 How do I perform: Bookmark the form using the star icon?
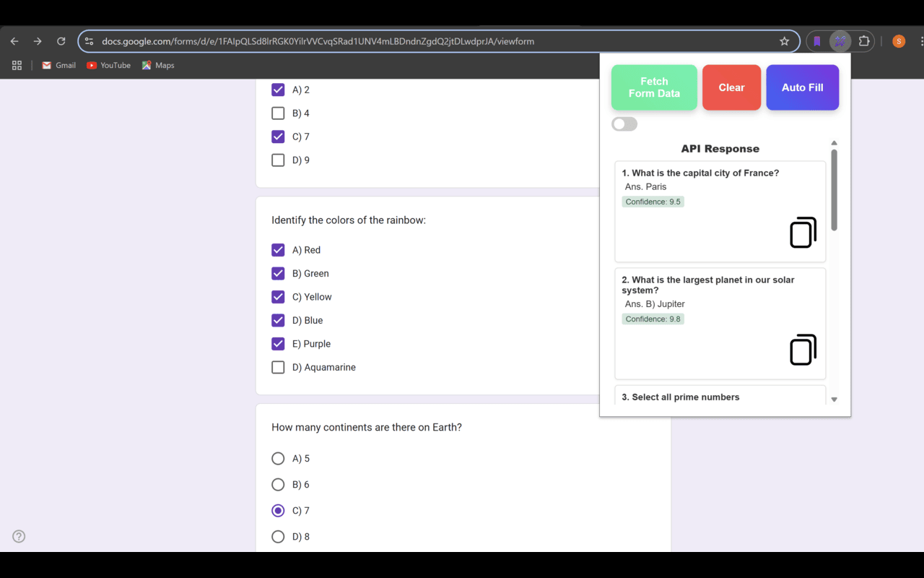coord(784,41)
